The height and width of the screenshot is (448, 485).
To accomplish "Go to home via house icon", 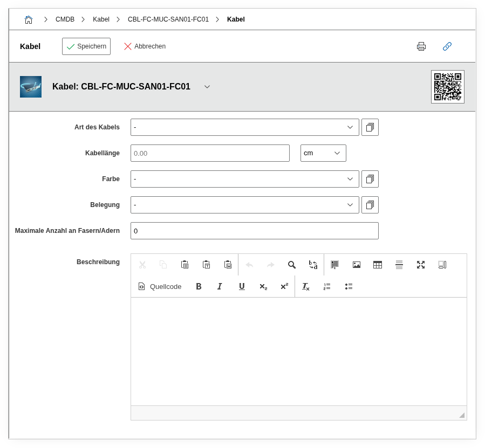I will 29,19.
